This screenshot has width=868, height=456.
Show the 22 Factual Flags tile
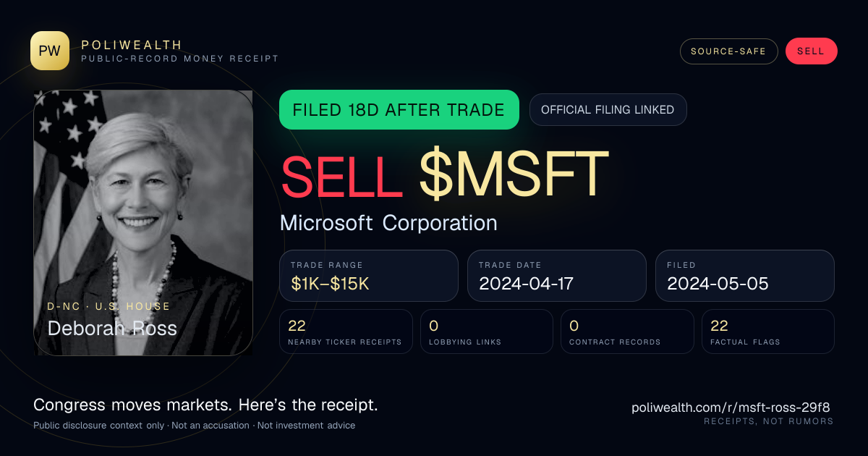coord(768,332)
